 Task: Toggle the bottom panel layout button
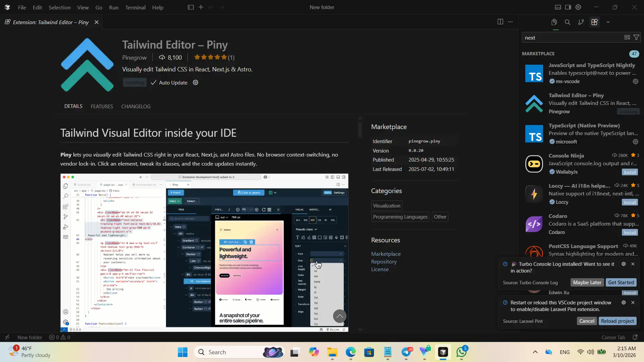pyautogui.click(x=558, y=7)
